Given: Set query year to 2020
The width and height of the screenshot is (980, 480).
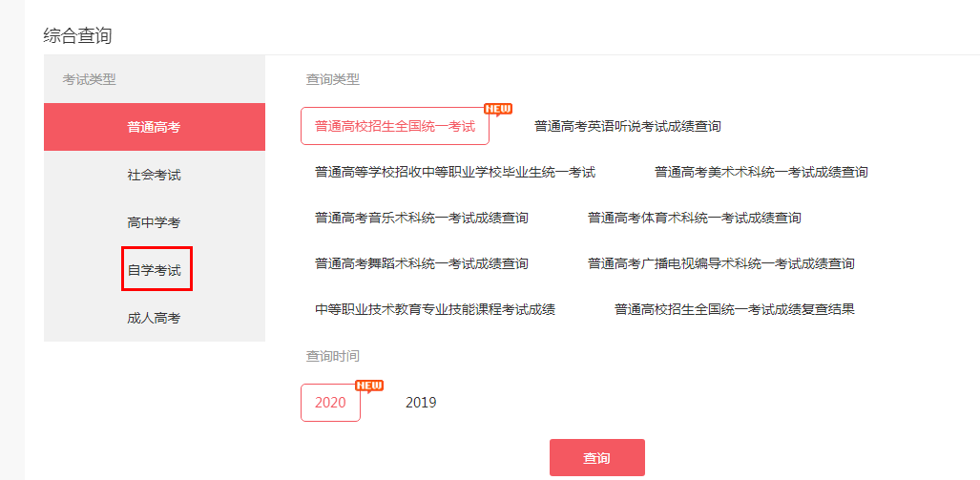Looking at the screenshot, I should point(330,403).
